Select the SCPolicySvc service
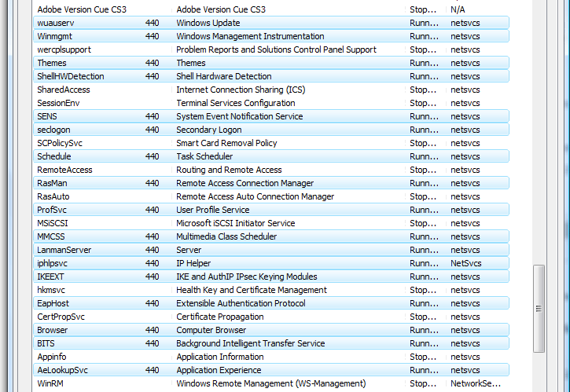Screen dimensions: 570x392 pyautogui.click(x=270, y=143)
